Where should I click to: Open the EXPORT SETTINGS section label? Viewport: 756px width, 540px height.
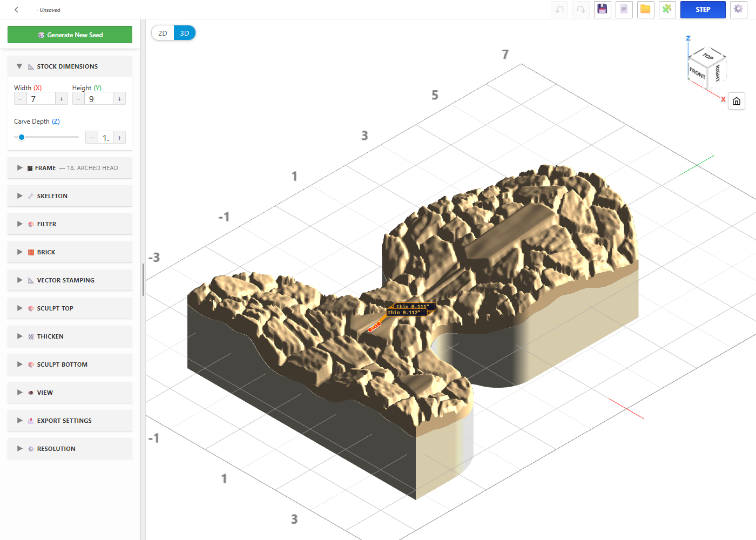coord(64,421)
